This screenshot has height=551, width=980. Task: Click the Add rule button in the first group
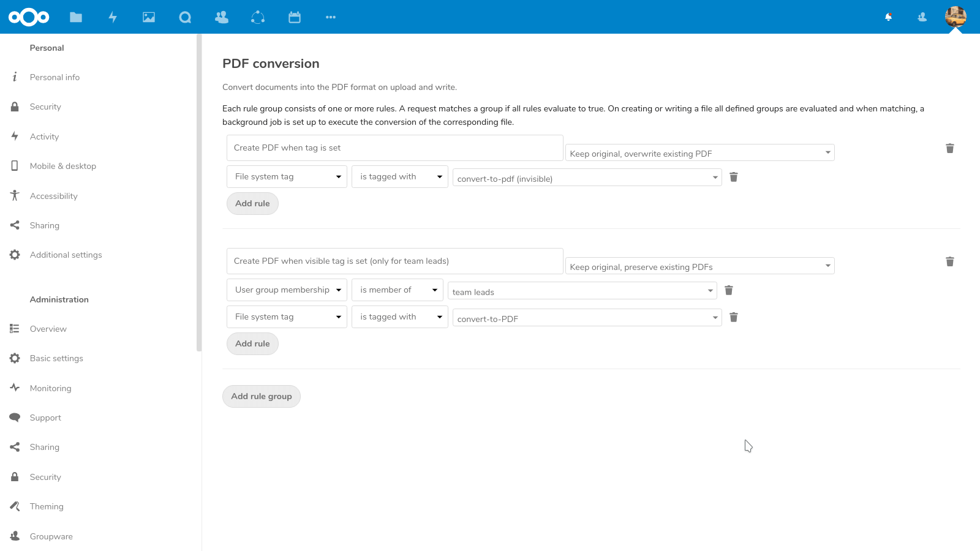252,203
